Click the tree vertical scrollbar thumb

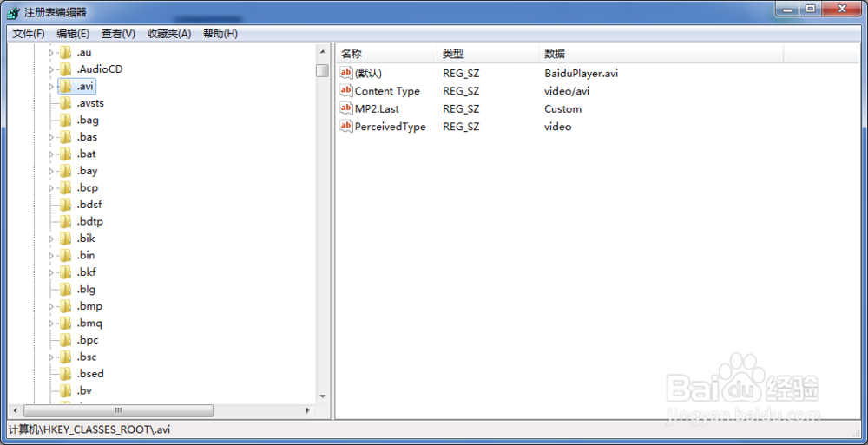point(323,70)
